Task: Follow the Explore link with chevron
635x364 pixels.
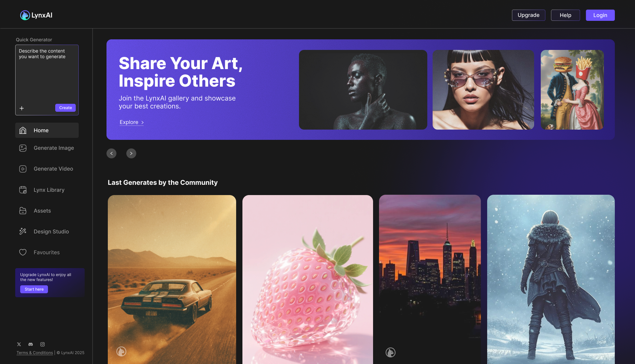Action: click(x=132, y=122)
